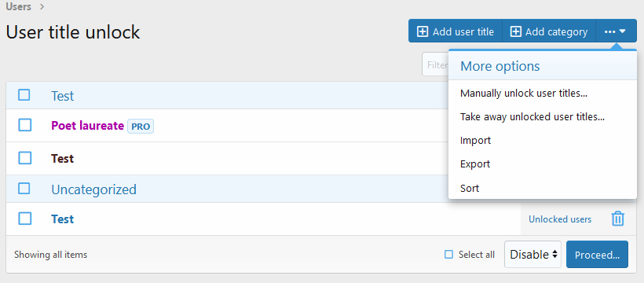Open the Disable action dropdown
The height and width of the screenshot is (283, 644).
[x=532, y=255]
